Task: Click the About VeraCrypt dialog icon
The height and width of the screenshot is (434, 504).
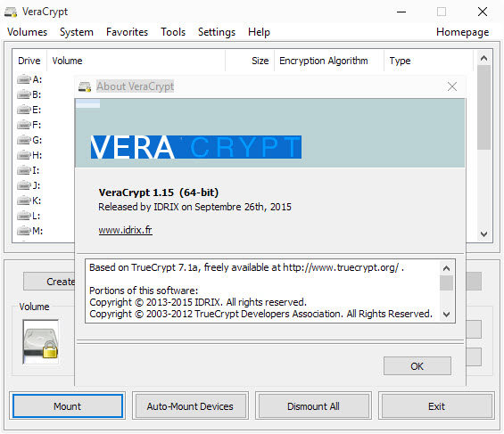Action: (x=85, y=86)
